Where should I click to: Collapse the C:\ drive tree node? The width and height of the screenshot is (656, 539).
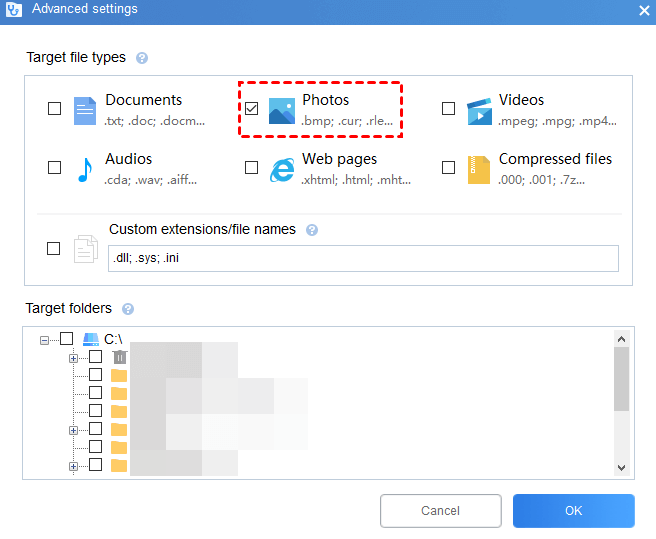coord(44,340)
